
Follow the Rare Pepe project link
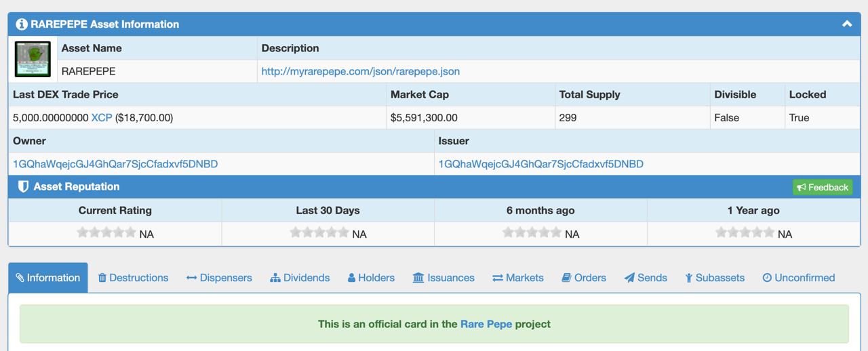(486, 324)
